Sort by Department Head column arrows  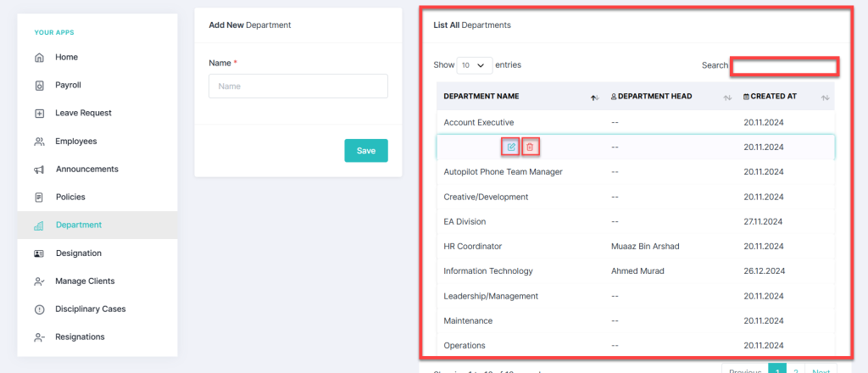tap(727, 97)
